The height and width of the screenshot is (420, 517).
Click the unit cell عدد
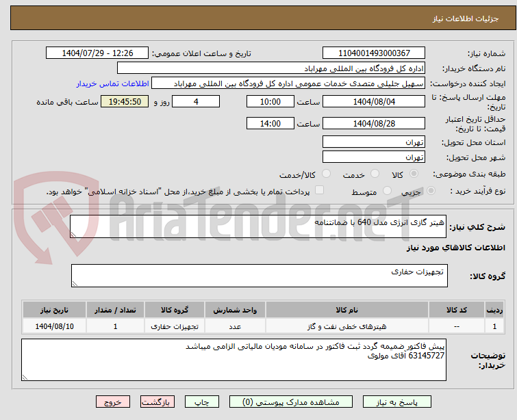coord(235,326)
